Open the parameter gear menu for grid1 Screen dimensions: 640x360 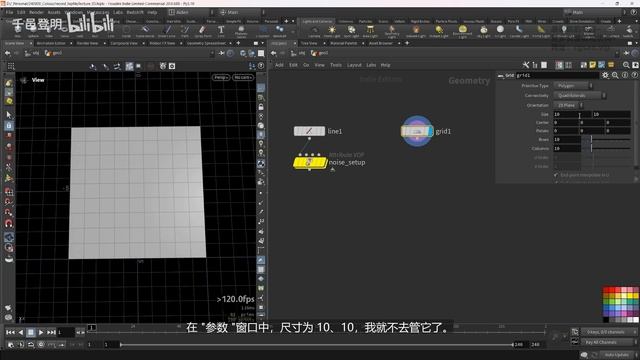tap(605, 75)
